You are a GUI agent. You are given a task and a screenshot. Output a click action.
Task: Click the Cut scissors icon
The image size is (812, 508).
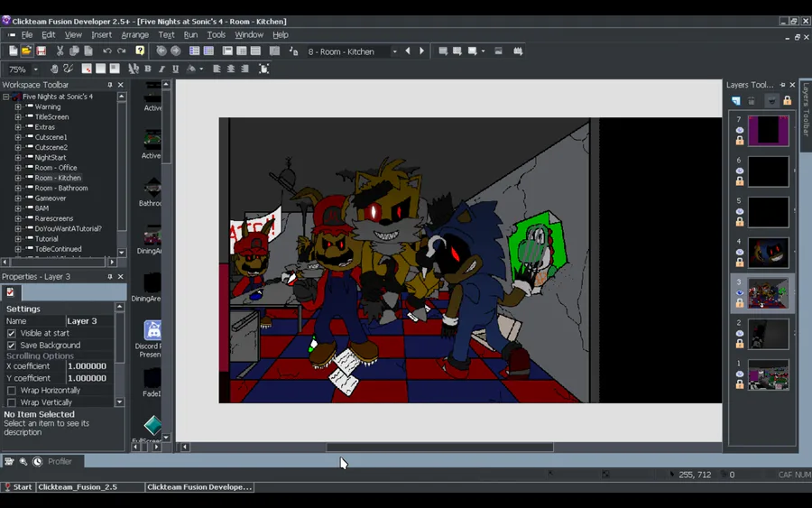tap(60, 51)
